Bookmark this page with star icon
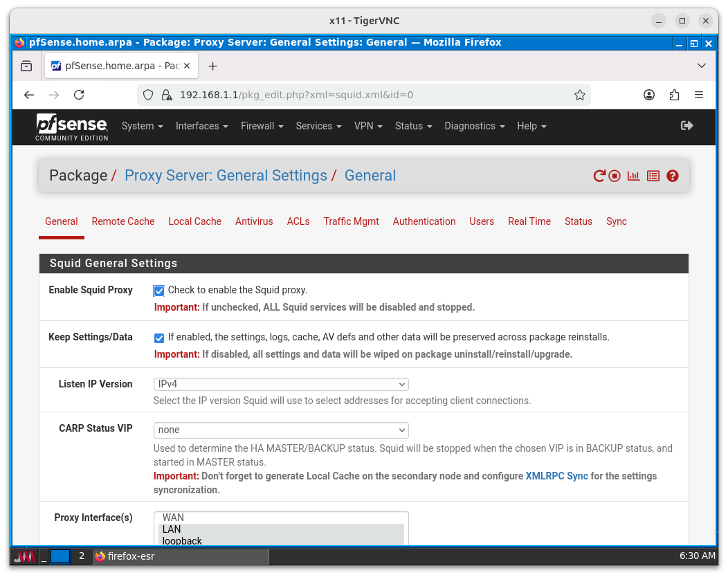The width and height of the screenshot is (728, 577). (580, 95)
